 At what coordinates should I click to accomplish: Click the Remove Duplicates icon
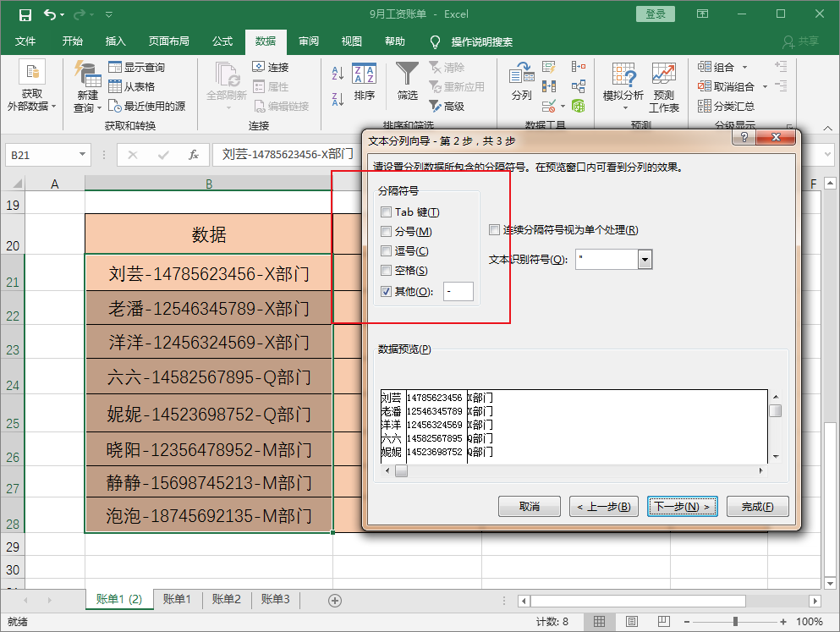coord(548,86)
